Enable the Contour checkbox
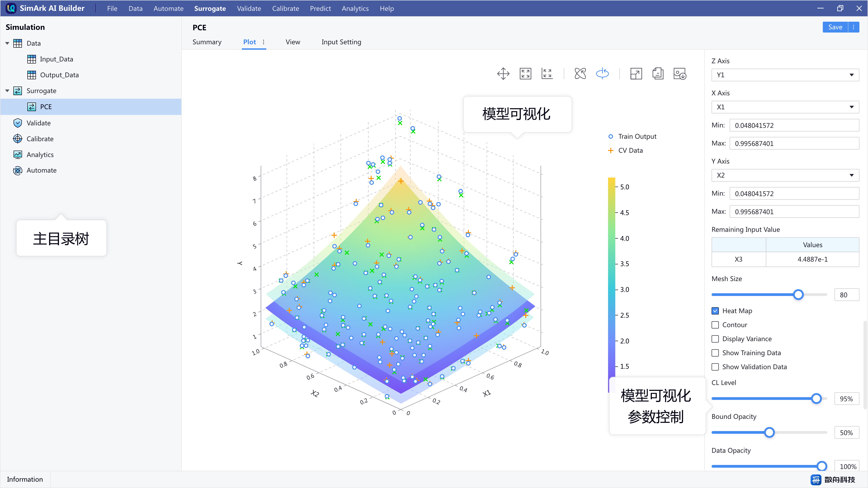 [x=715, y=325]
